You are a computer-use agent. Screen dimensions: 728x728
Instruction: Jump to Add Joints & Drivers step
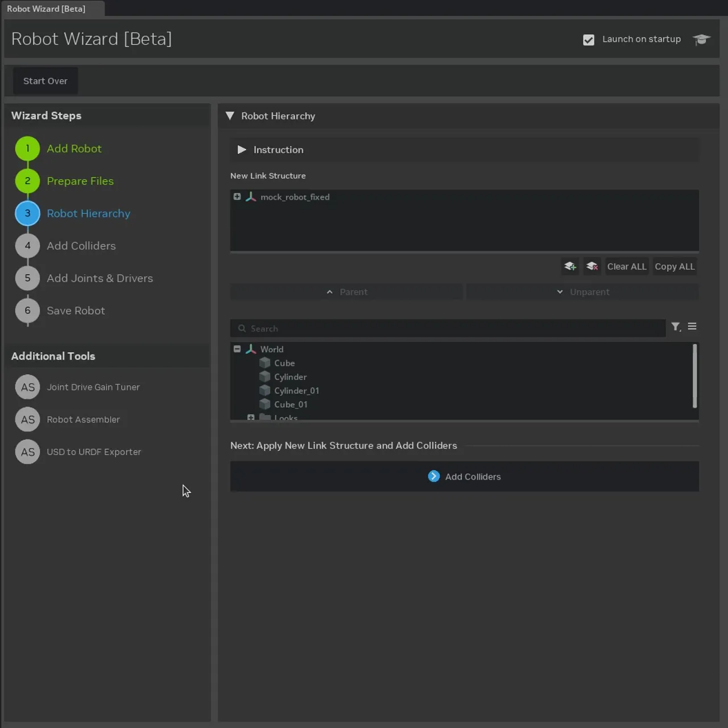tap(100, 278)
